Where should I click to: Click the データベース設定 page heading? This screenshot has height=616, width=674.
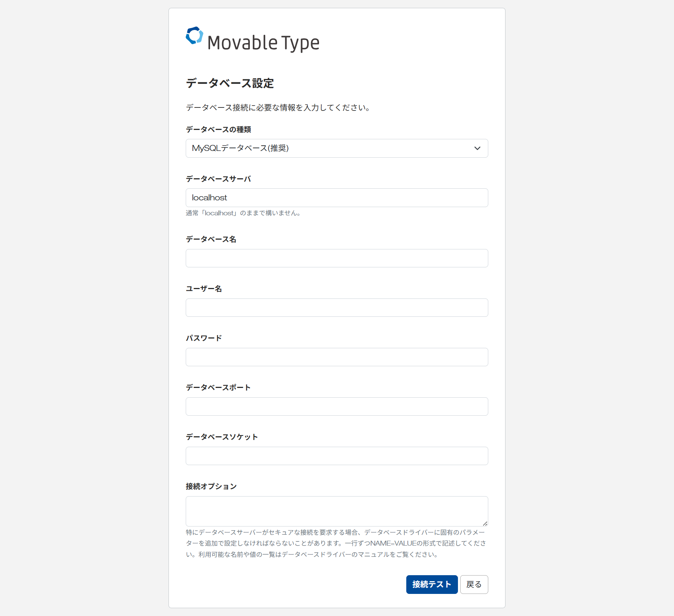point(230,83)
